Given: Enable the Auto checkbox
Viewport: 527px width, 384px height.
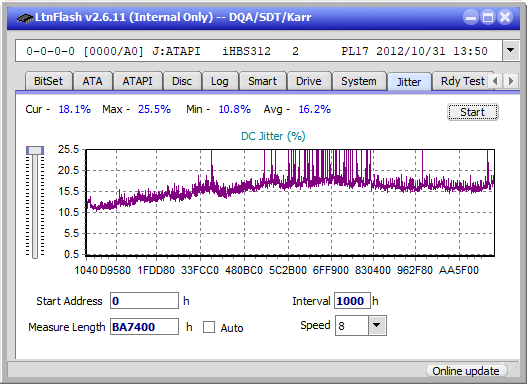Looking at the screenshot, I should pyautogui.click(x=209, y=327).
